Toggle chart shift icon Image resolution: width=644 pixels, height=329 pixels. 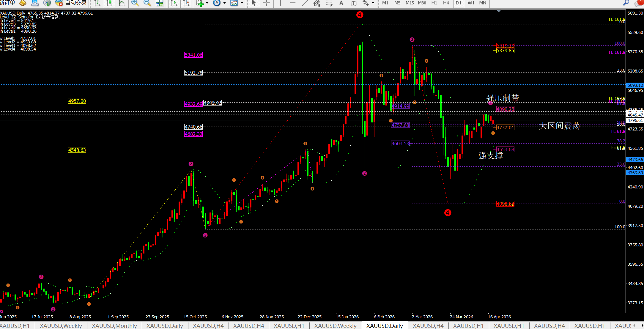186,3
